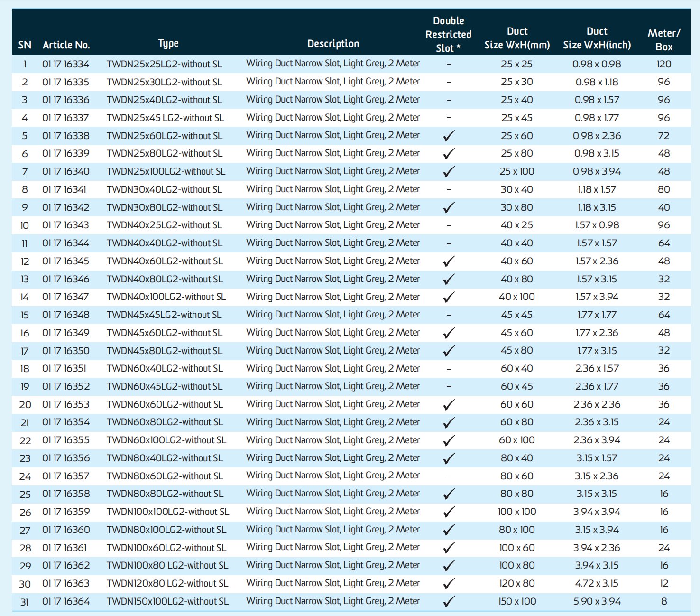Select the 45 x 45 mm duct size cell

[x=516, y=315]
